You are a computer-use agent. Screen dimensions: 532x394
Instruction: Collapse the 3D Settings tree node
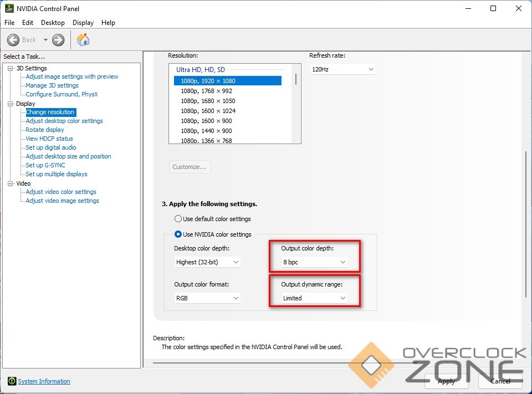pyautogui.click(x=10, y=68)
